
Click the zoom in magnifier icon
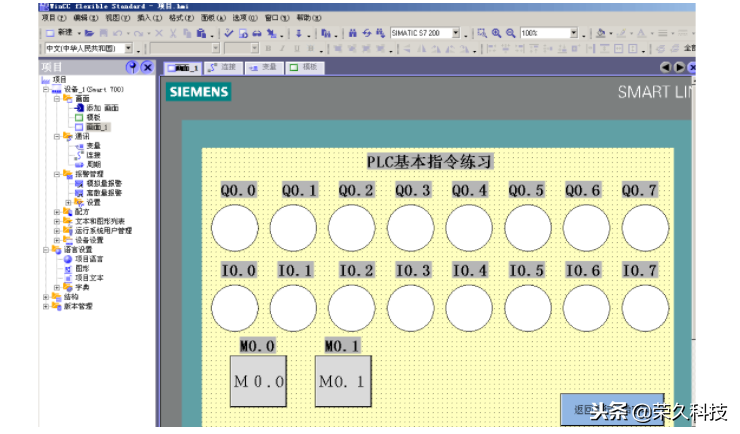(496, 33)
